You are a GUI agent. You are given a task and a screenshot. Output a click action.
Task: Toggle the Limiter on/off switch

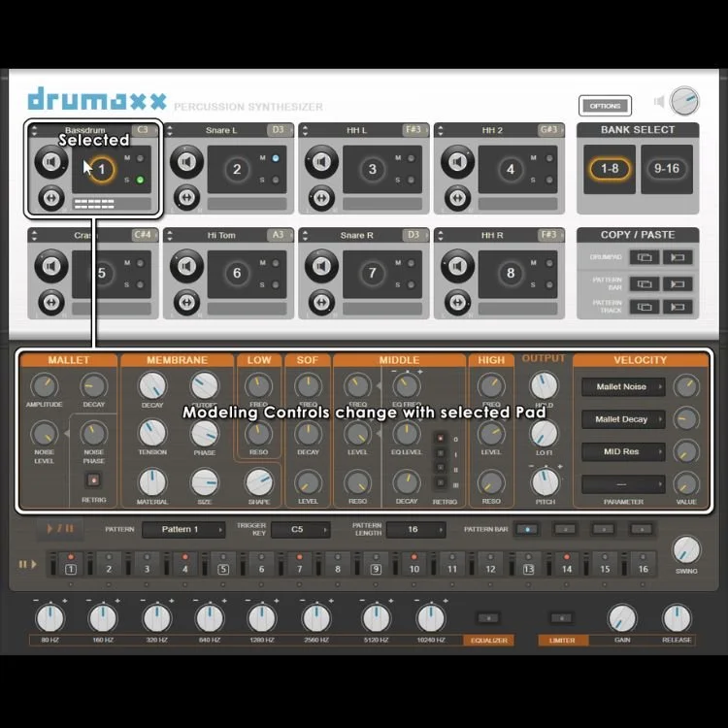562,618
